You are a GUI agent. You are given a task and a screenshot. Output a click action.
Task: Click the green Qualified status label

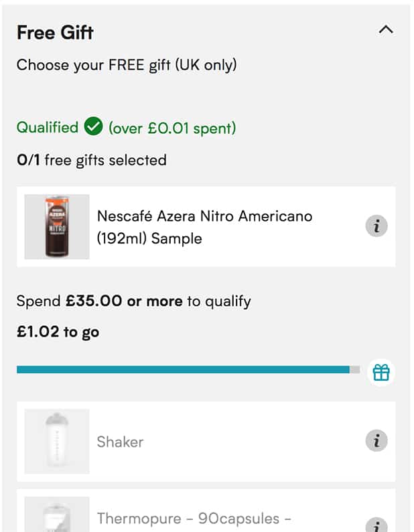click(48, 127)
